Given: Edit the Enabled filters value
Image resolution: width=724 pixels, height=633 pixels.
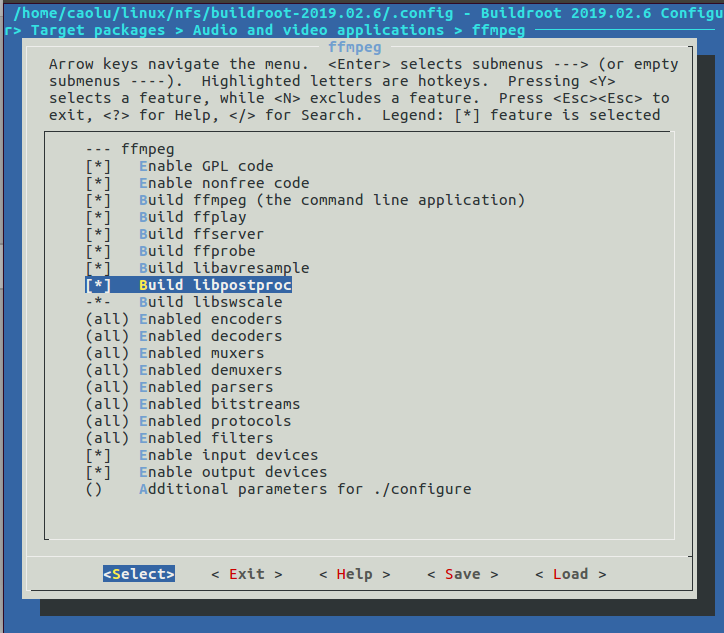Looking at the screenshot, I should click(x=180, y=438).
